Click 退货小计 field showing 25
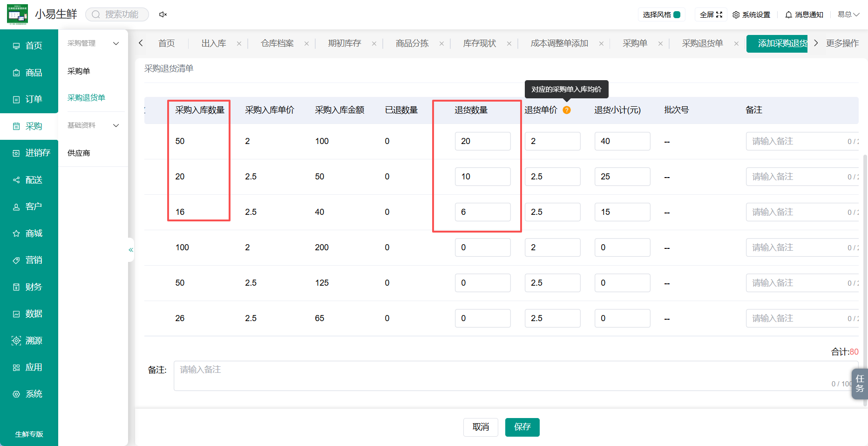Screen dimensions: 868x446 623,177
